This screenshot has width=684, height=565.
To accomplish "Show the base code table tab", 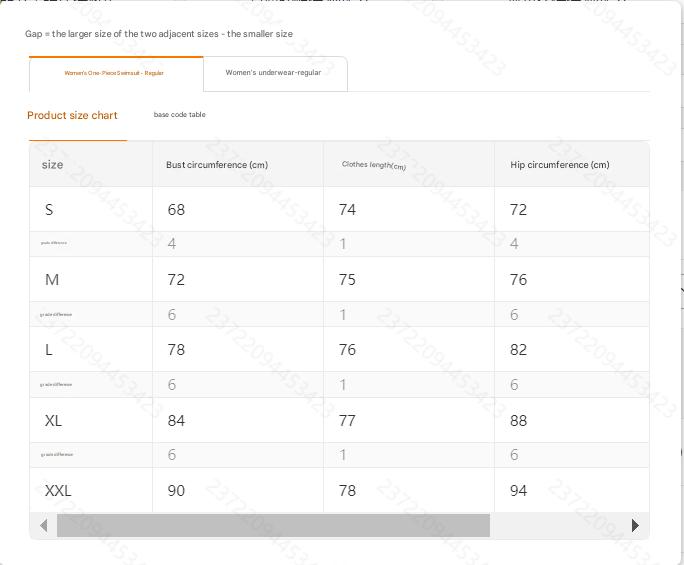I will 179,115.
